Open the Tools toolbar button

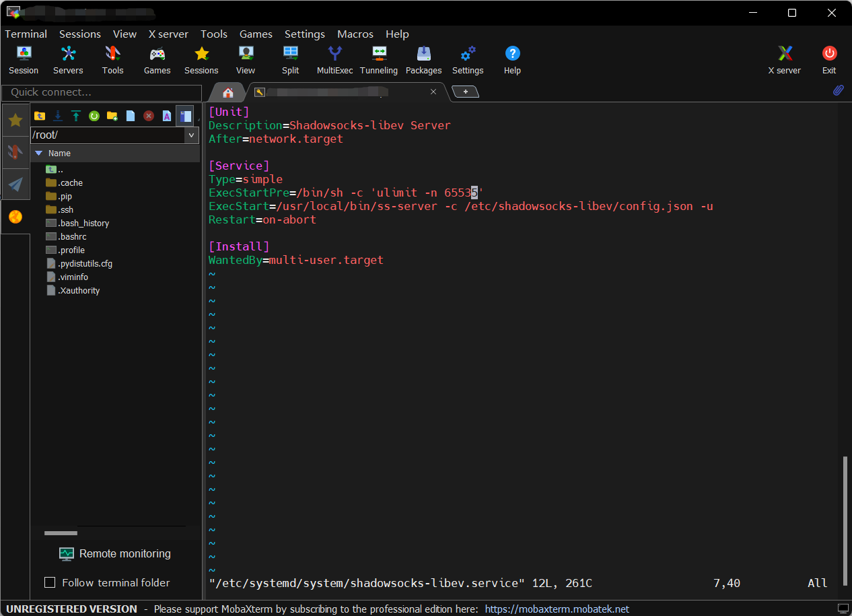coord(112,60)
